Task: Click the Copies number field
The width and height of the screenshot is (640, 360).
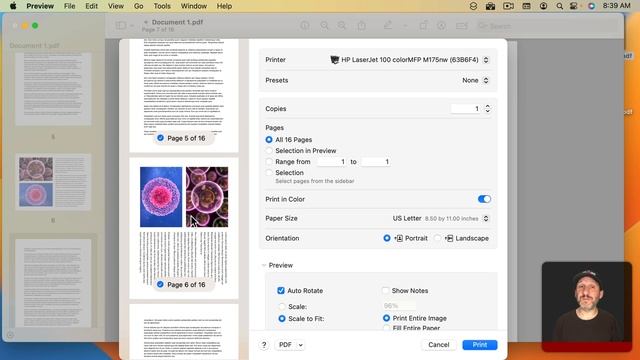Action: [466, 109]
